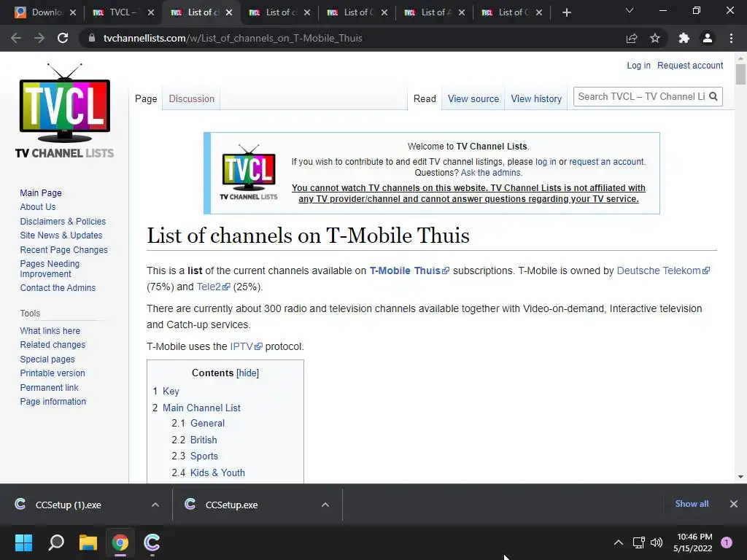Click the browser back arrow
747x560 pixels.
click(x=16, y=38)
